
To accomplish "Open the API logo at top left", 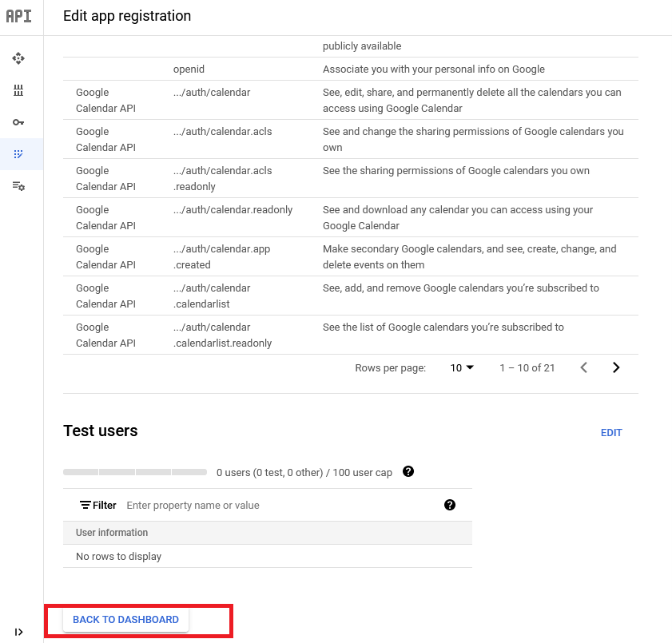I will click(x=18, y=16).
